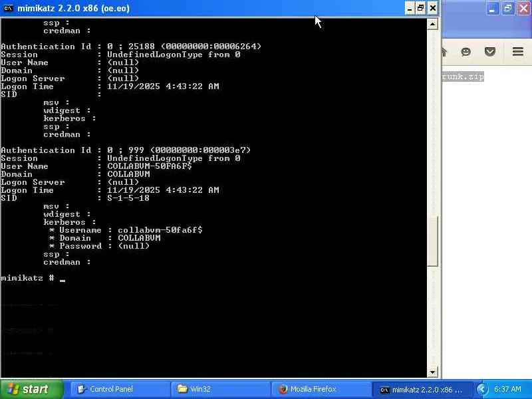This screenshot has height=399, width=532.
Task: Switch to the Win32 folder taskbar button
Action: pyautogui.click(x=220, y=389)
